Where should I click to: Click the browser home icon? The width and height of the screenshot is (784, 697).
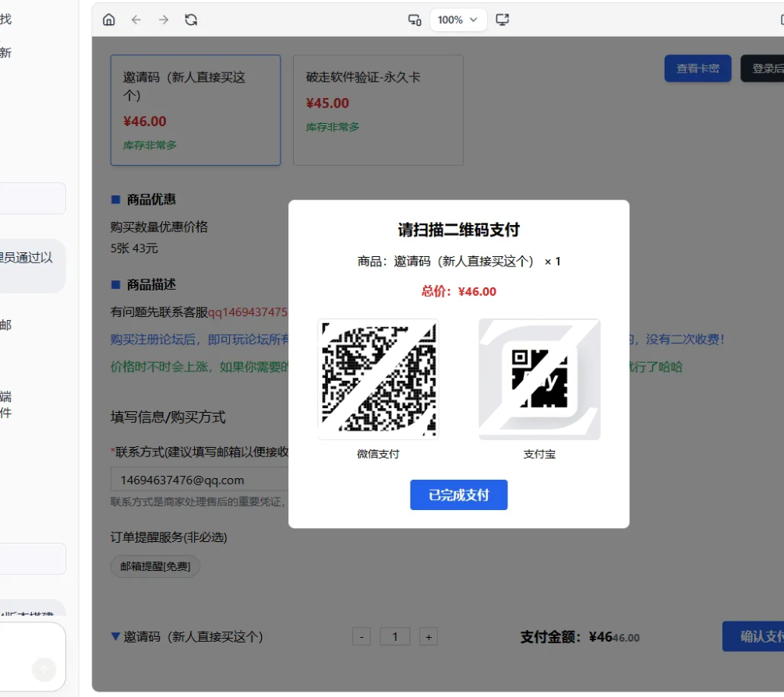(108, 20)
